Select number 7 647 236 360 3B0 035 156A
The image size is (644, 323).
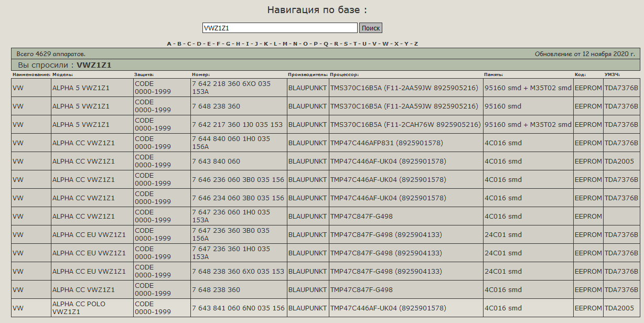(239, 234)
